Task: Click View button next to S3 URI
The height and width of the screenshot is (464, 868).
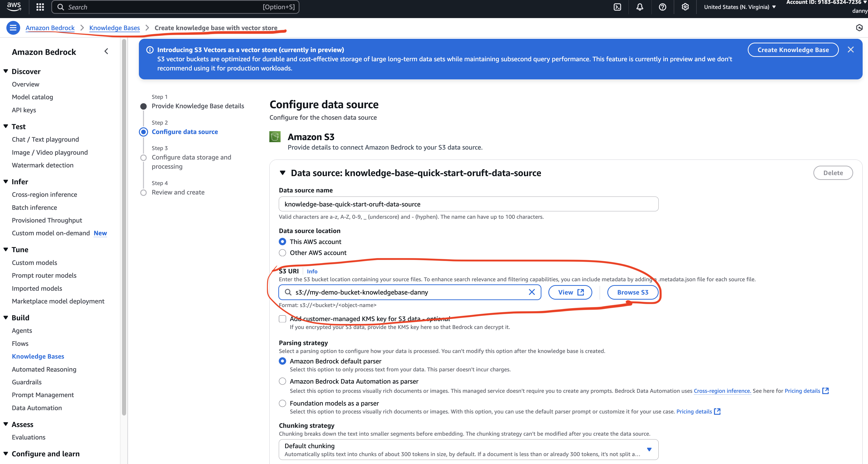Action: point(570,292)
